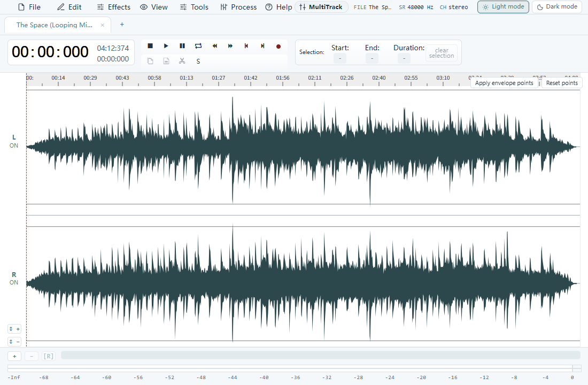
Task: Toggle the R channel ON
Action: coord(14,282)
